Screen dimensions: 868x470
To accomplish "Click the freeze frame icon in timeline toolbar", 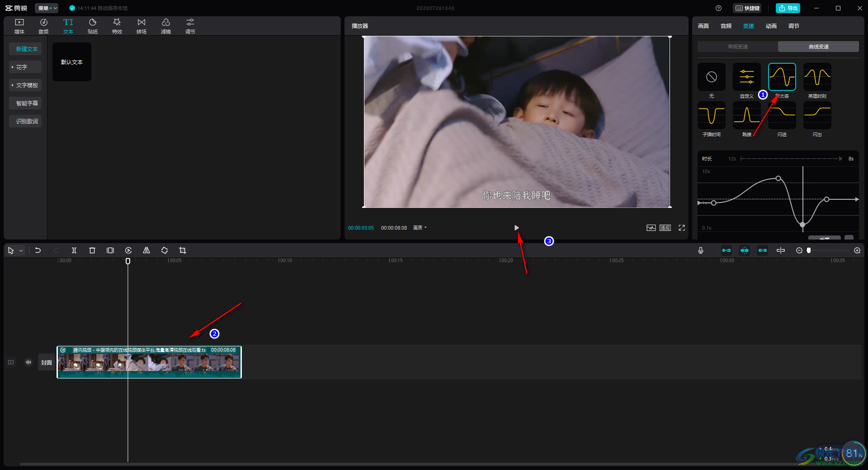I will click(110, 250).
